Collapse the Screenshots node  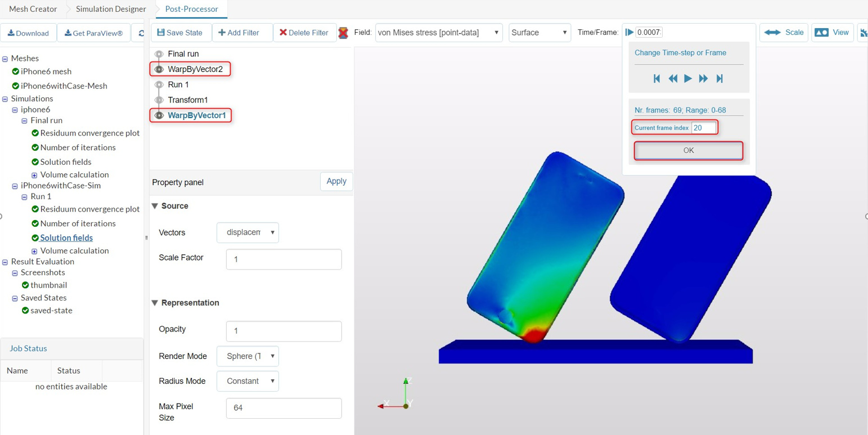tap(15, 273)
